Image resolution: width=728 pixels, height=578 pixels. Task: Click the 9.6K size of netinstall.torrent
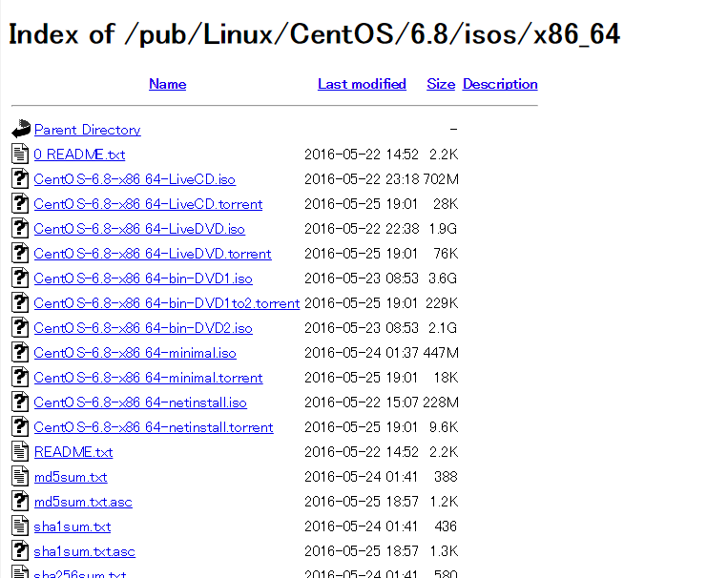444,426
